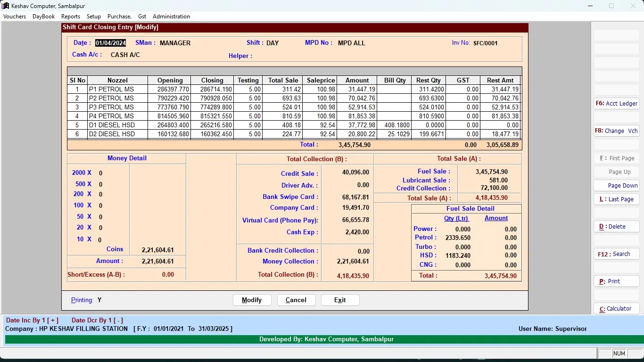Viewport: 644px width, 362px height.
Task: Click F8: Change Vch button
Action: tap(617, 131)
